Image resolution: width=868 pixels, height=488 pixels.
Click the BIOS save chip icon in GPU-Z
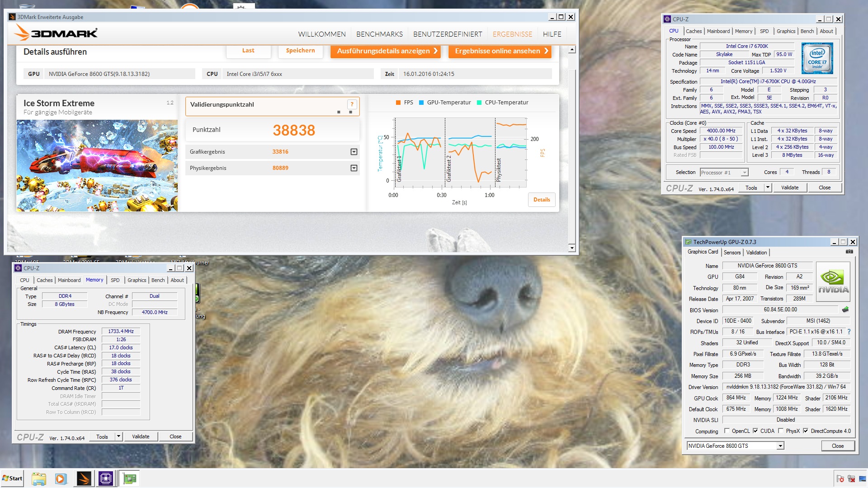pyautogui.click(x=845, y=310)
